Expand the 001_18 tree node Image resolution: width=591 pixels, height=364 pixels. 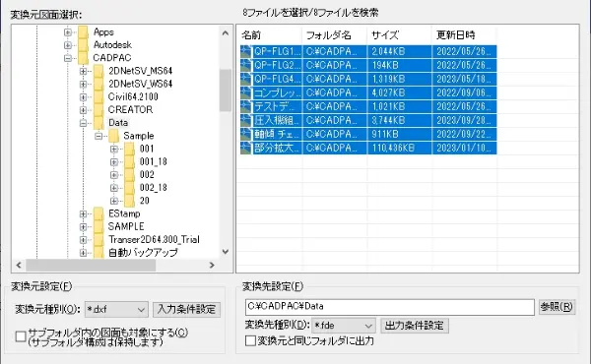tap(114, 162)
